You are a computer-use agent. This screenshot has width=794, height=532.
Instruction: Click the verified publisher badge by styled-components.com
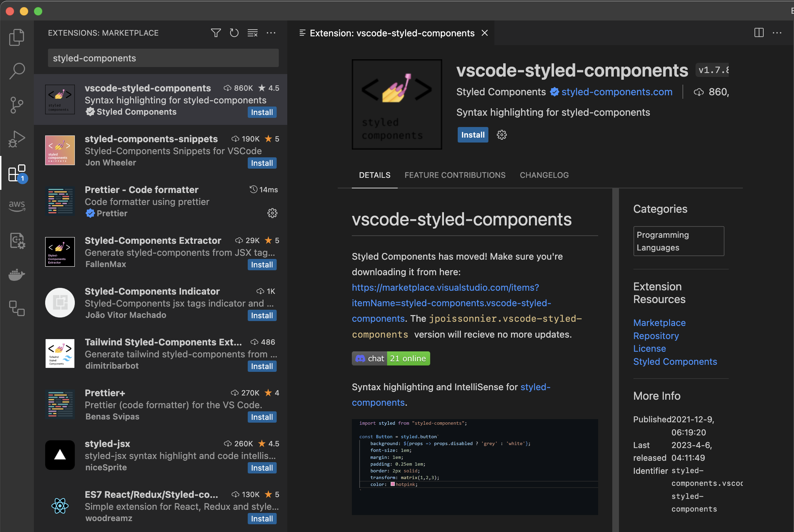(x=554, y=92)
